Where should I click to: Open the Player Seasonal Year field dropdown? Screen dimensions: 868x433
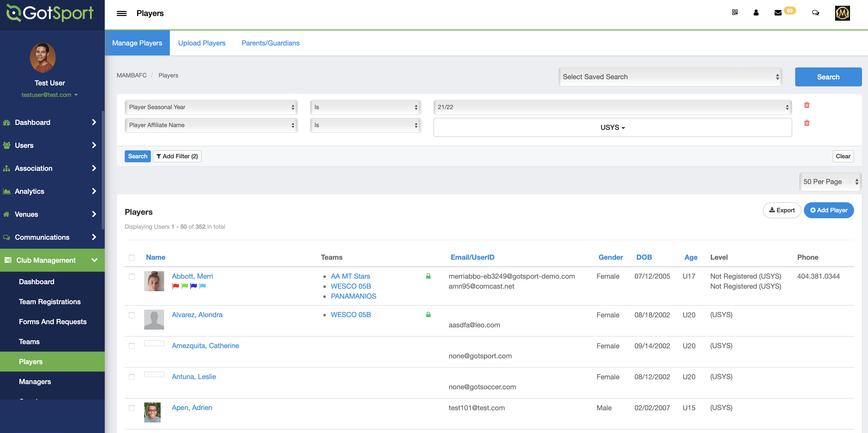click(x=211, y=107)
